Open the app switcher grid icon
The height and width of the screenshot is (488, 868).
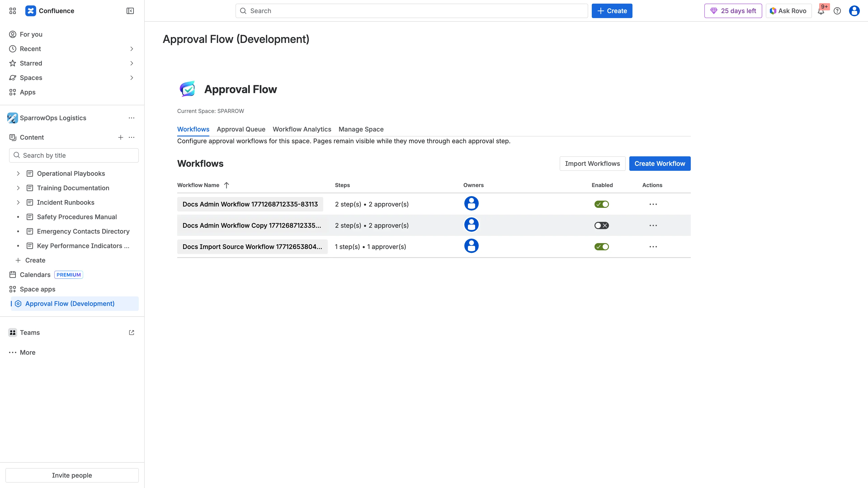pos(12,11)
